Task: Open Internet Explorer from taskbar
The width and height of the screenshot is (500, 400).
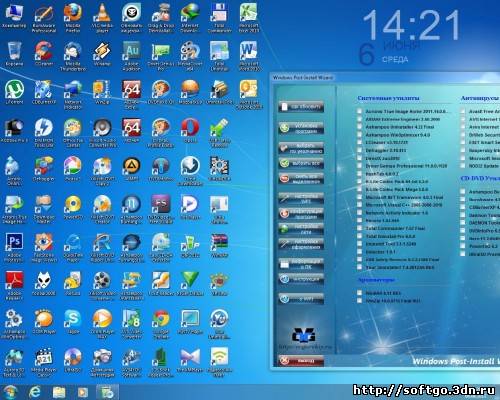Action: (34, 392)
